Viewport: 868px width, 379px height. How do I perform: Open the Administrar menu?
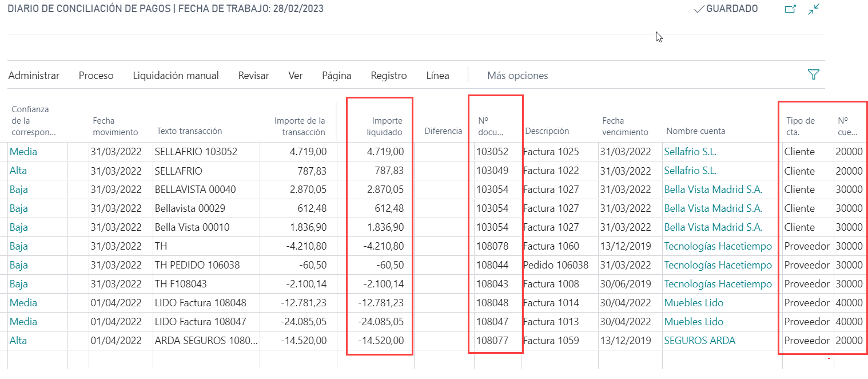point(34,76)
